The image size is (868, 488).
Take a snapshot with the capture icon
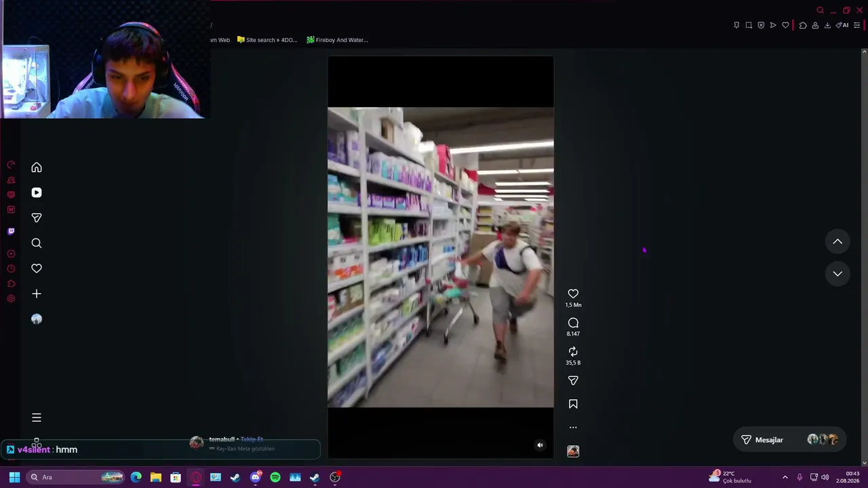pyautogui.click(x=749, y=25)
